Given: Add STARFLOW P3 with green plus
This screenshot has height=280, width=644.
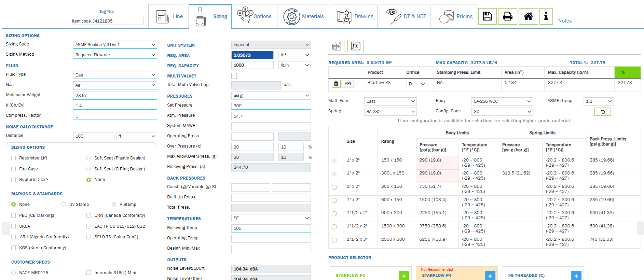Looking at the screenshot, I should tap(404, 276).
